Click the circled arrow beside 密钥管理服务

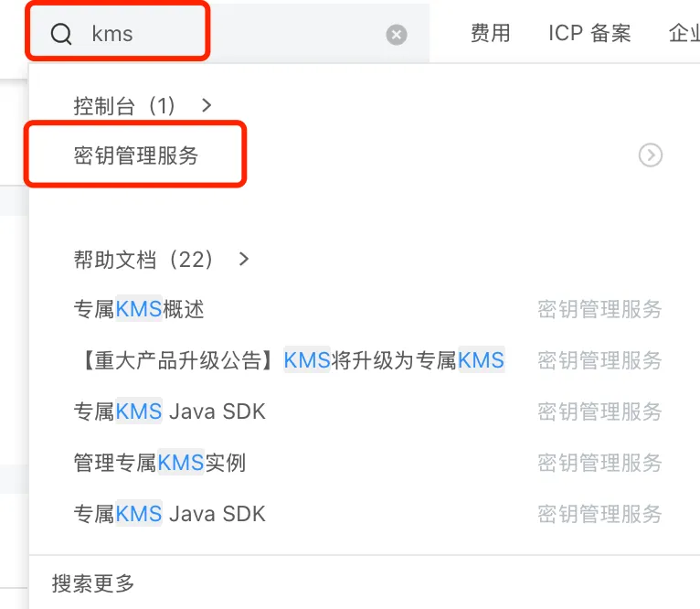coord(650,155)
